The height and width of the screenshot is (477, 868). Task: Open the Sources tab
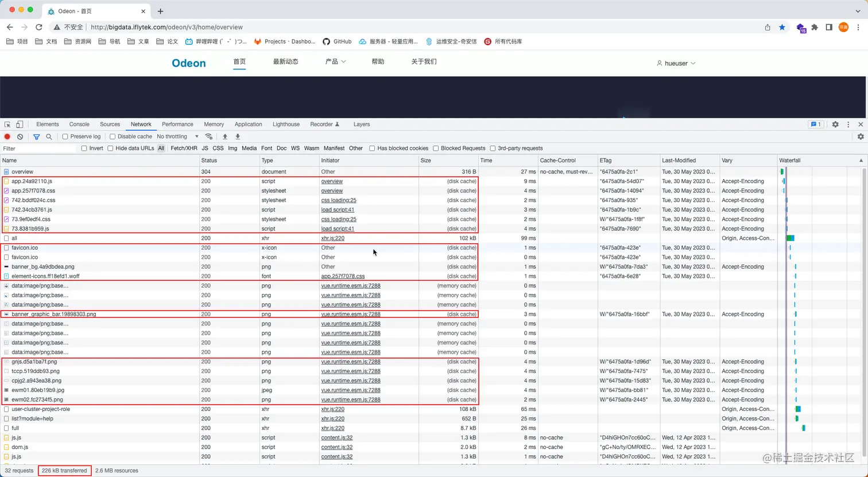click(110, 124)
